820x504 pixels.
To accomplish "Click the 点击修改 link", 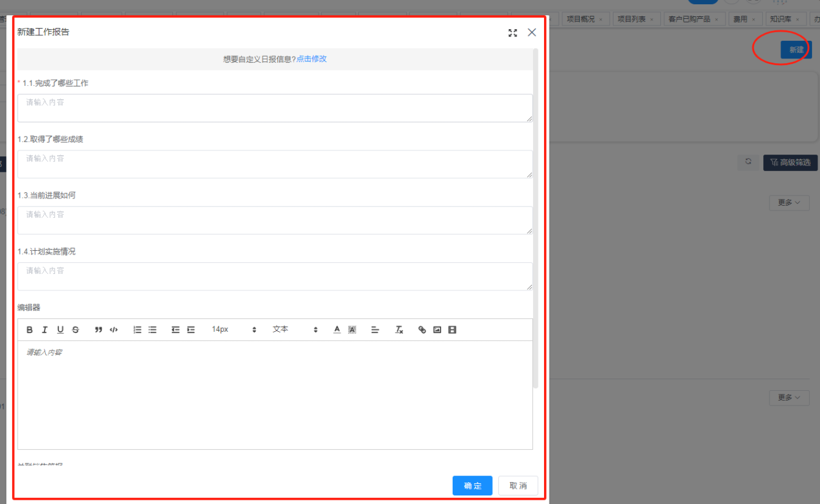I will 311,59.
